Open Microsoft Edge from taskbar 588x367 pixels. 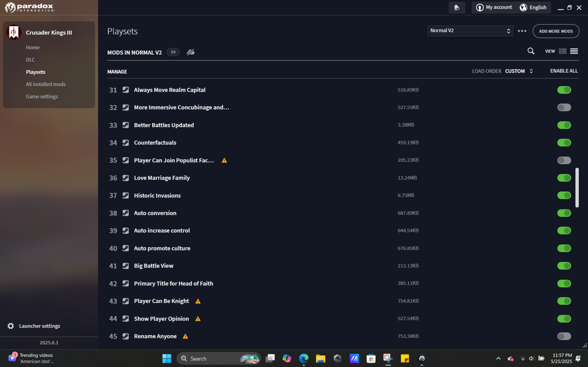coord(304,359)
